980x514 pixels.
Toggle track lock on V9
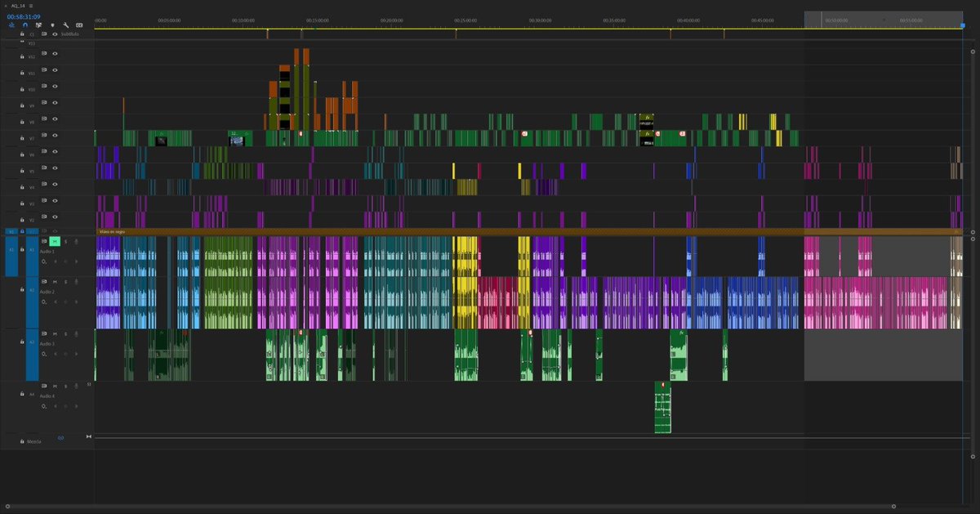21,105
